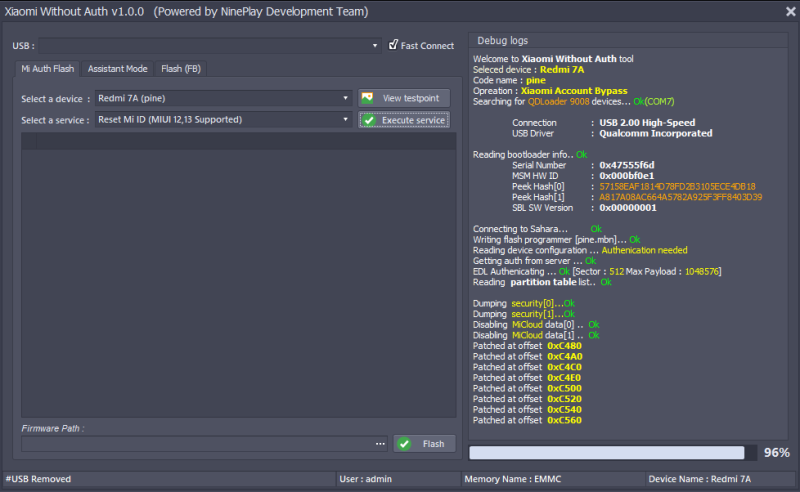Click the Memory Name : EMMC status entry
This screenshot has height=492, width=800.
[513, 479]
